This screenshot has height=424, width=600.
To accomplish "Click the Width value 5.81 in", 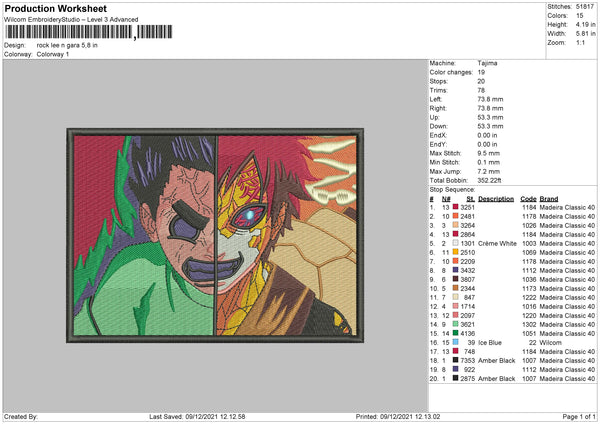I will pos(585,34).
